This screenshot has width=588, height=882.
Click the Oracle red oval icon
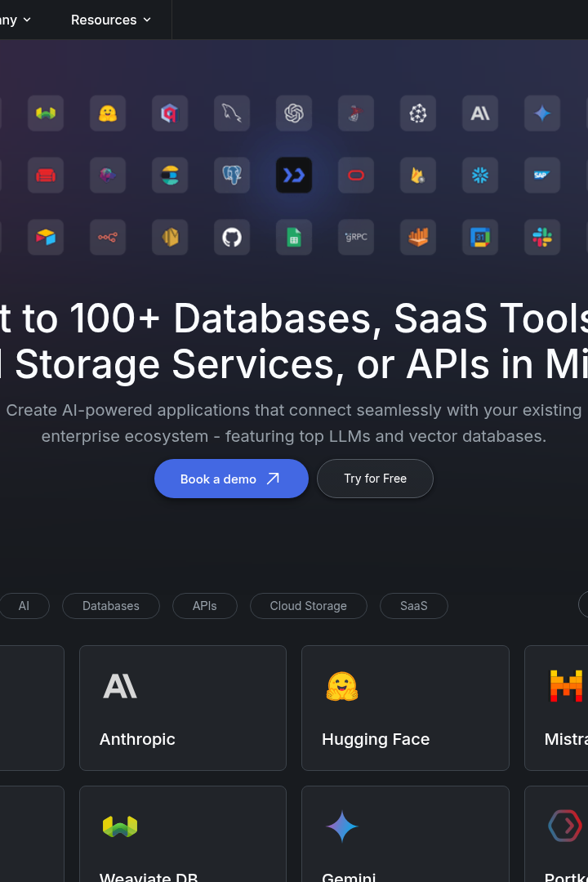(x=355, y=175)
